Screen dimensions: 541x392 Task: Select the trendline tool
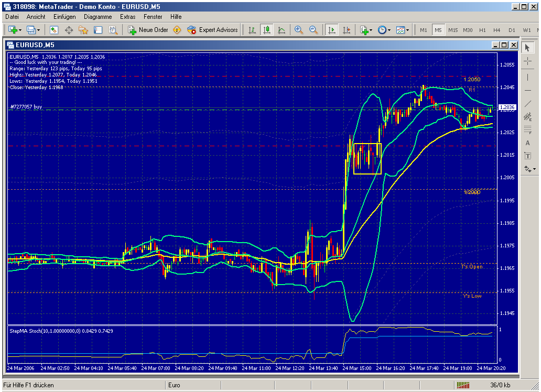(x=527, y=104)
